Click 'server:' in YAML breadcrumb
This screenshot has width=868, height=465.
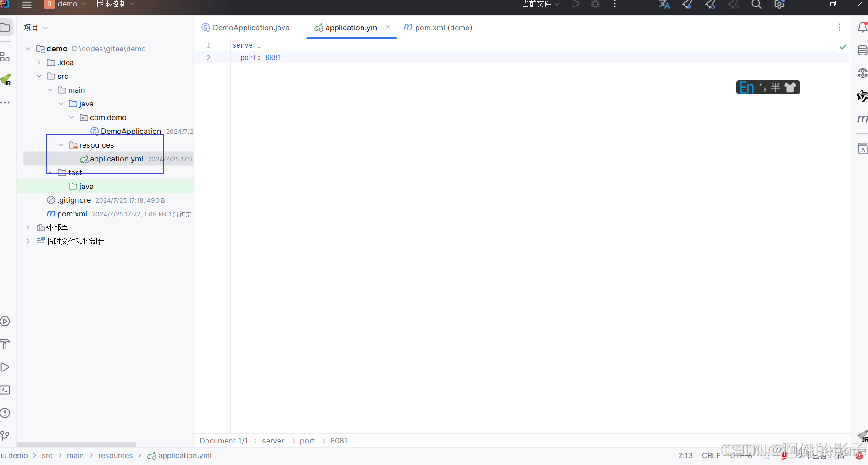click(274, 441)
